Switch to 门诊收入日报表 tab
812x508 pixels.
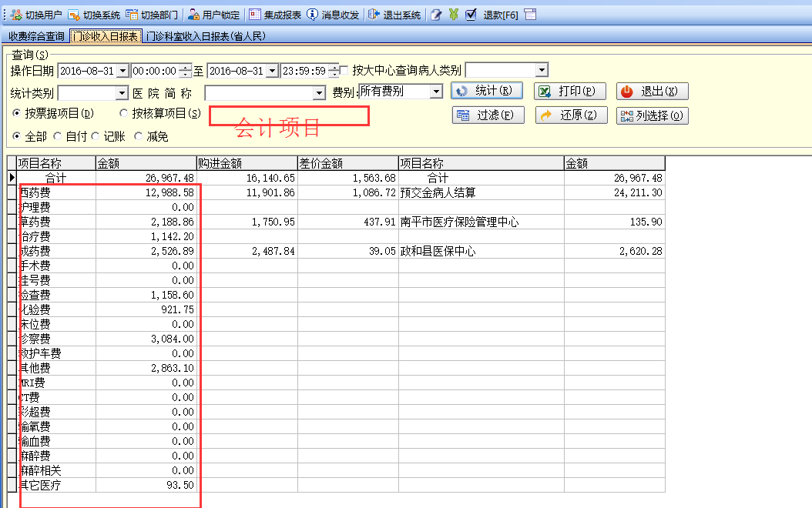[x=106, y=36]
